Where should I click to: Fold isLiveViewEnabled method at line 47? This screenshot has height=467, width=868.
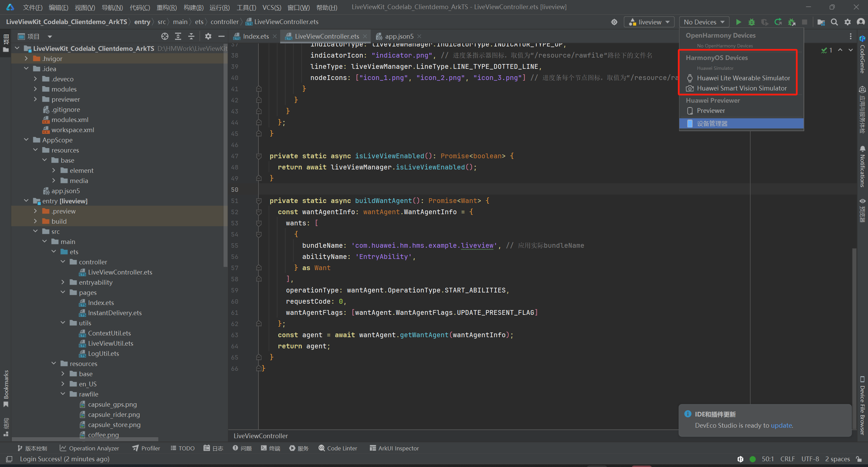pyautogui.click(x=259, y=156)
